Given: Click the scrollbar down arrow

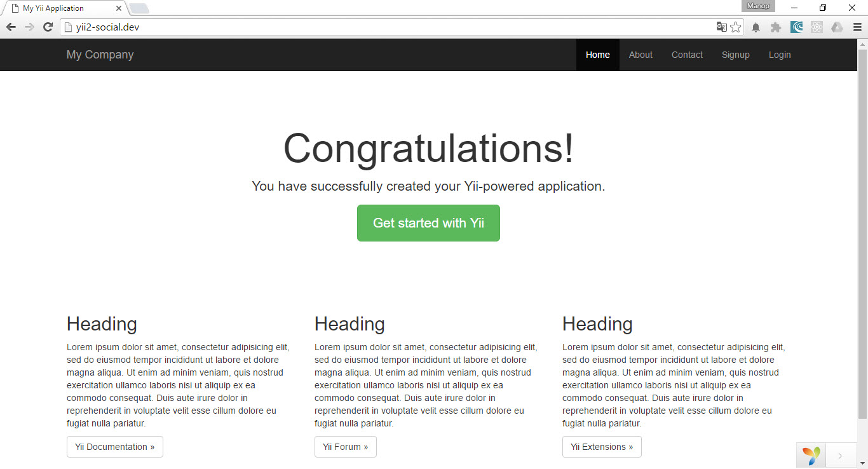Looking at the screenshot, I should (x=862, y=463).
